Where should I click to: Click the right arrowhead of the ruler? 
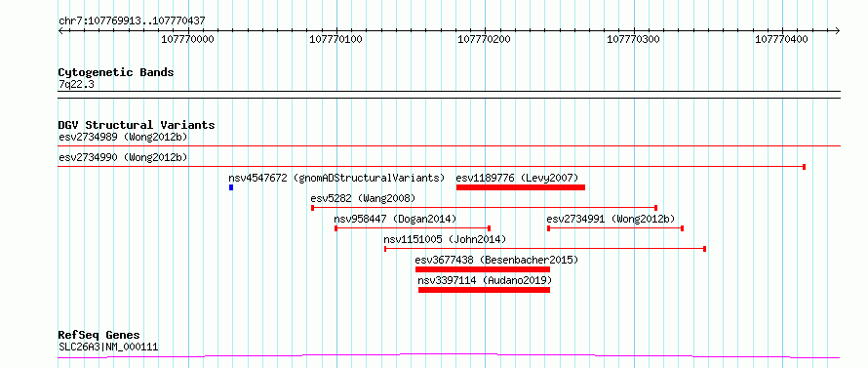(837, 30)
